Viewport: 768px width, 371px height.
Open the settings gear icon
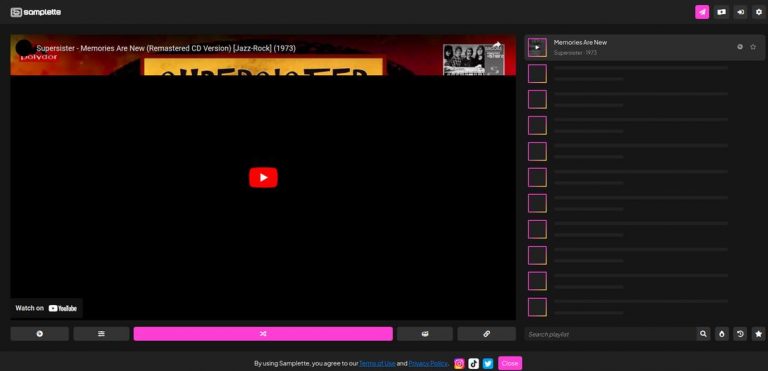click(x=759, y=12)
